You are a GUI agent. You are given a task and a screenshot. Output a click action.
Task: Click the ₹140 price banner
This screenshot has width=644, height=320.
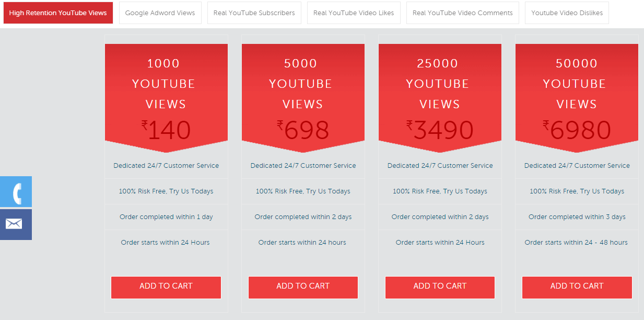(166, 131)
